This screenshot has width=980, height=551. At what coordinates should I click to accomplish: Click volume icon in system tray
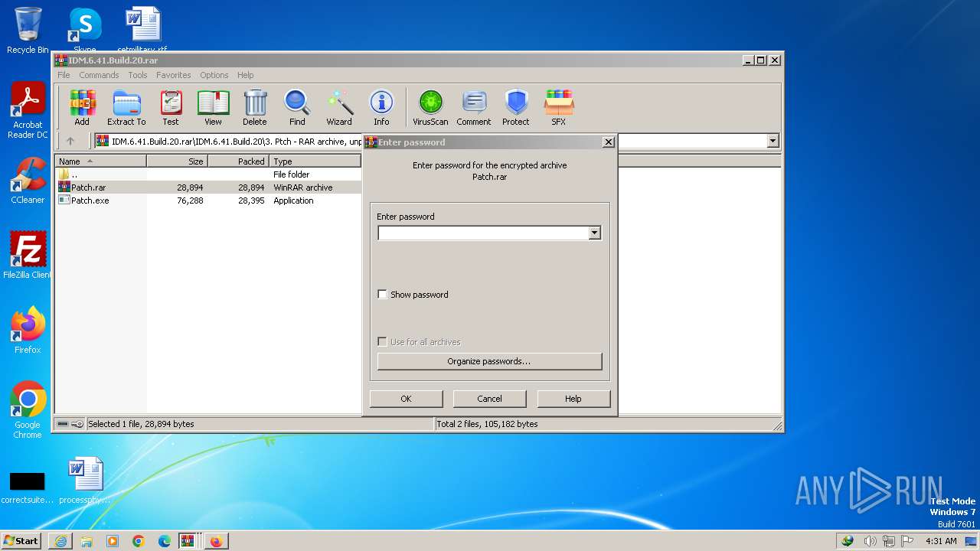point(870,541)
